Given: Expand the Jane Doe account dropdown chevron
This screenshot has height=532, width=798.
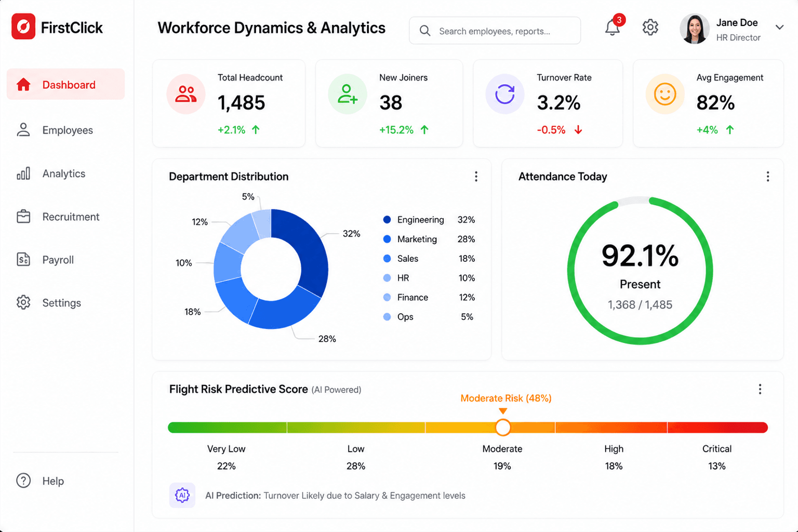Looking at the screenshot, I should (779, 27).
